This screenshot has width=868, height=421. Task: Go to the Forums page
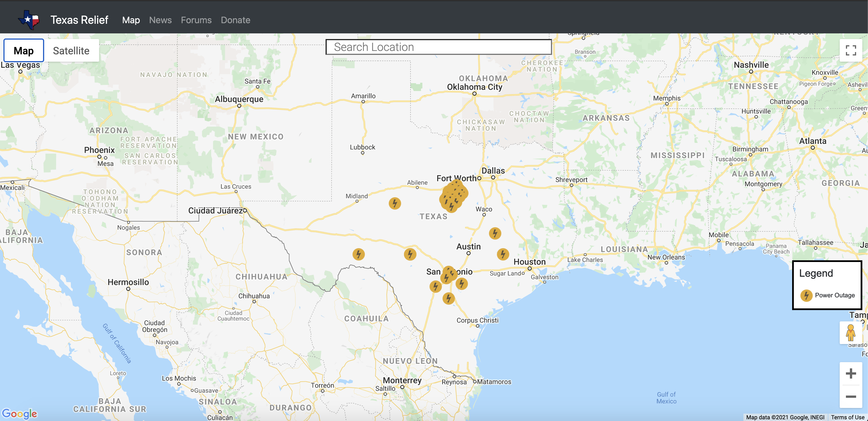tap(196, 20)
